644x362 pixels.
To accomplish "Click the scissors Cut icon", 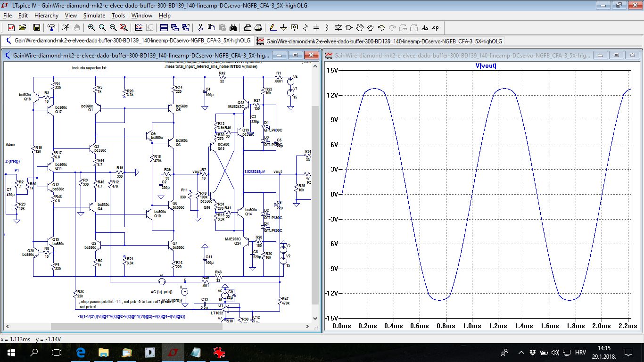I will pos(200,28).
